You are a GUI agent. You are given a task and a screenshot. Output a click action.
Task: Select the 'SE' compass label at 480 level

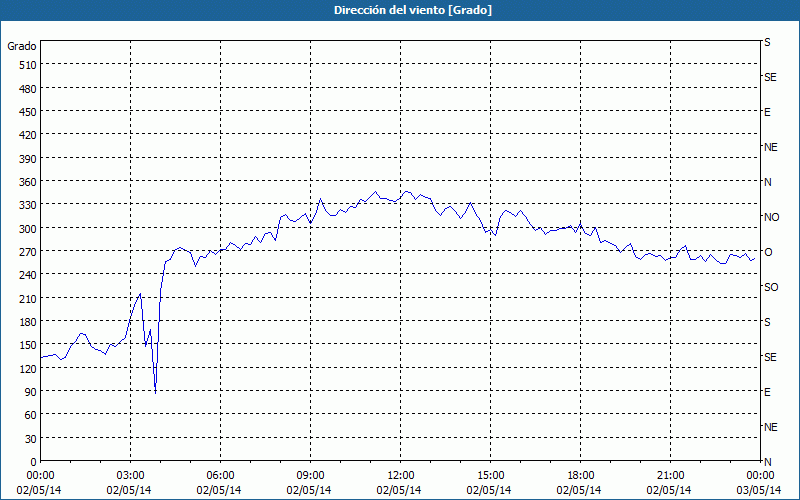click(770, 77)
